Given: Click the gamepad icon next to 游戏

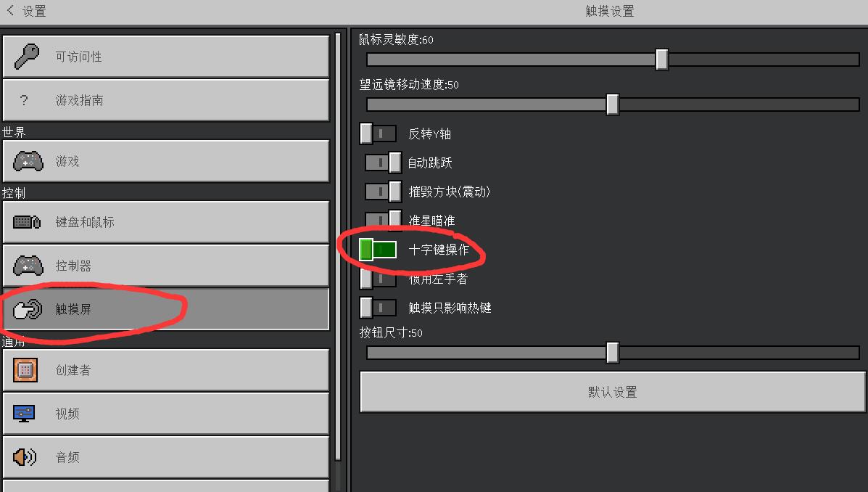Looking at the screenshot, I should (x=28, y=161).
